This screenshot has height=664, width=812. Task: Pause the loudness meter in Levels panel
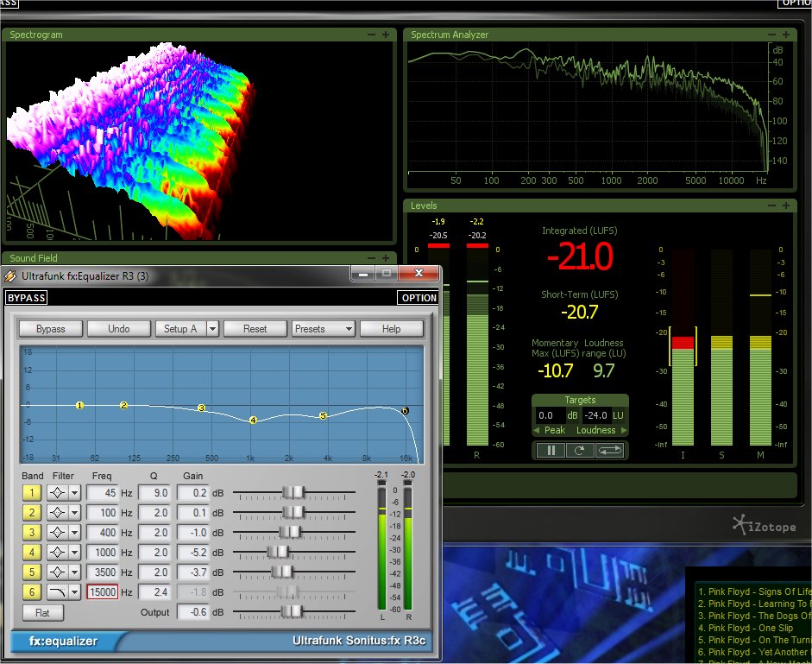pyautogui.click(x=551, y=451)
